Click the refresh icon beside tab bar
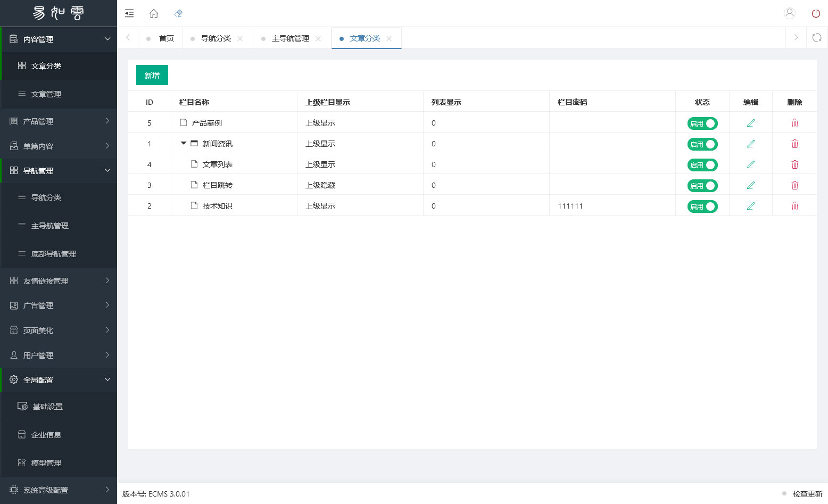Viewport: 828px width, 504px height. tap(817, 38)
